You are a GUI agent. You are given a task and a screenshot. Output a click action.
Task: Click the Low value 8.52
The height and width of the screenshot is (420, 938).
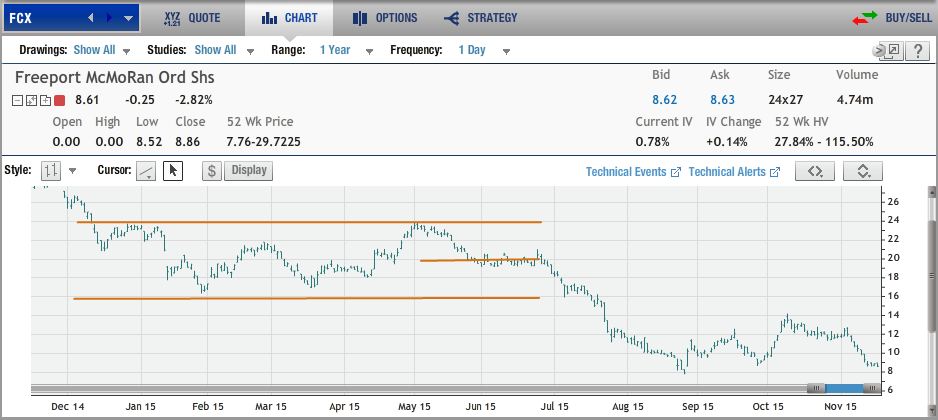(x=147, y=142)
